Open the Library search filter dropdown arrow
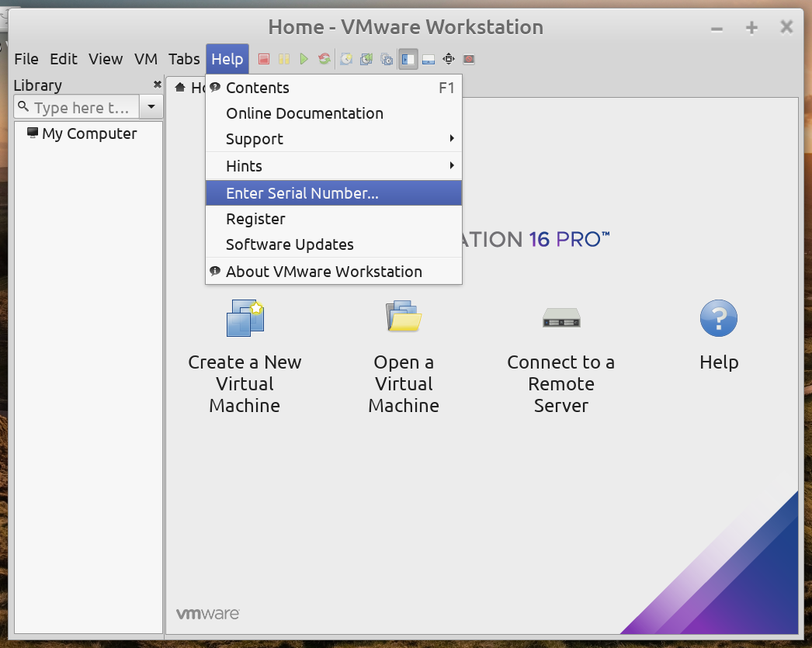This screenshot has height=648, width=812. [x=151, y=107]
